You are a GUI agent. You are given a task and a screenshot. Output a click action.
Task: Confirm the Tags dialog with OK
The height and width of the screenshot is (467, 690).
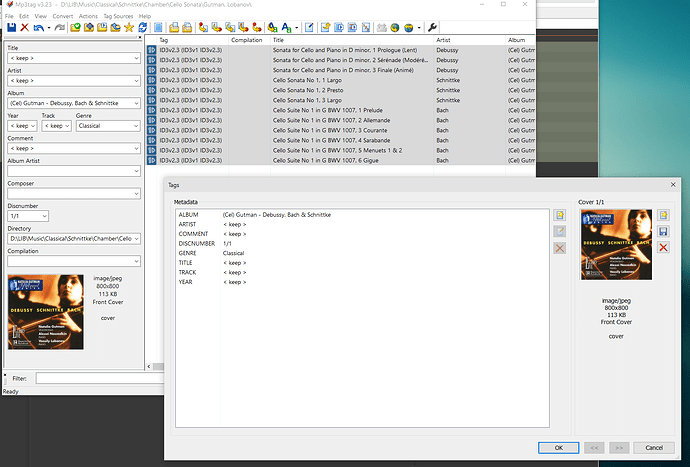tap(558, 448)
